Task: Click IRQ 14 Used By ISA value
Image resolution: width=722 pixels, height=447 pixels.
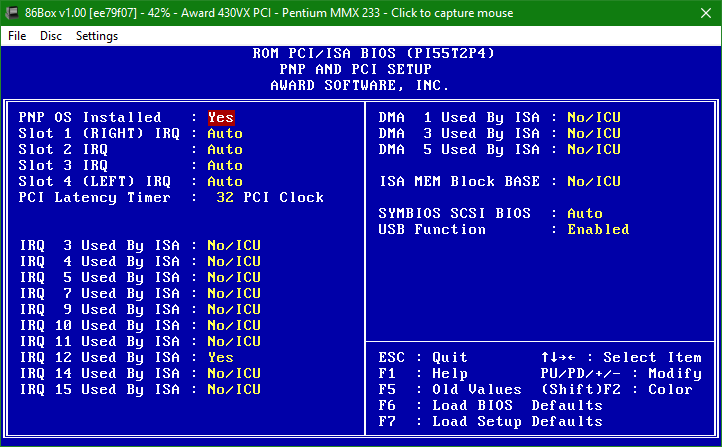Action: click(x=234, y=373)
